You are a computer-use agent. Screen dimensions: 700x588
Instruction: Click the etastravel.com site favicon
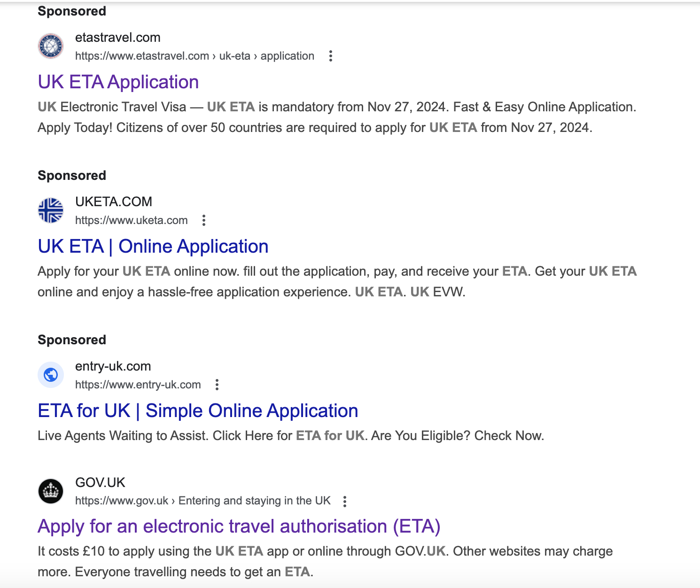[x=51, y=46]
